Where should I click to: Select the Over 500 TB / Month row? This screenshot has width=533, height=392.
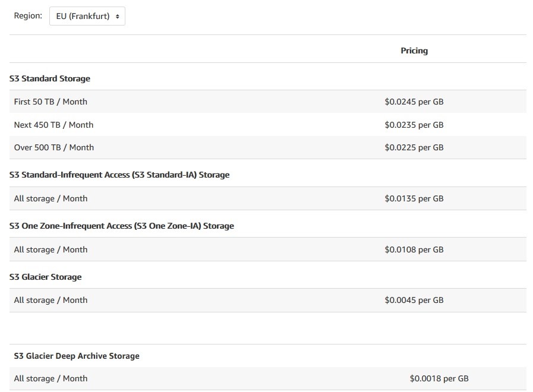(x=268, y=147)
